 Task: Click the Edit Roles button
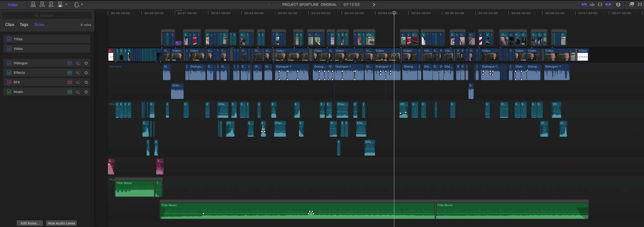30,223
